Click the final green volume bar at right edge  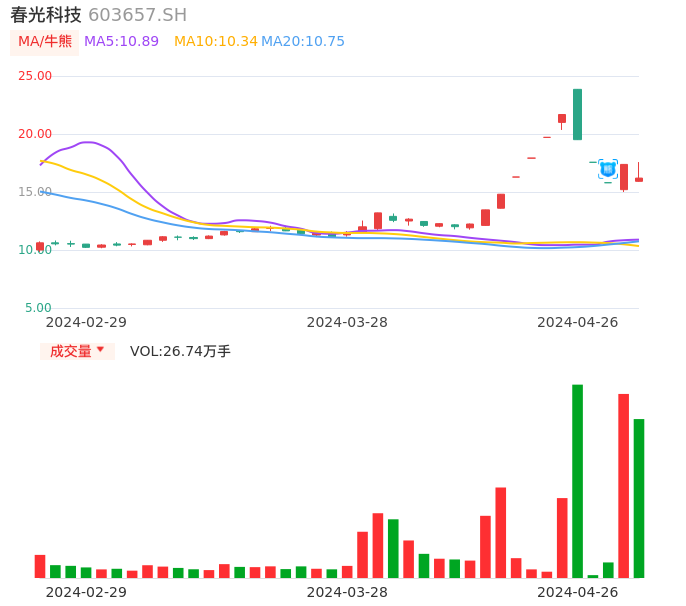tap(639, 499)
